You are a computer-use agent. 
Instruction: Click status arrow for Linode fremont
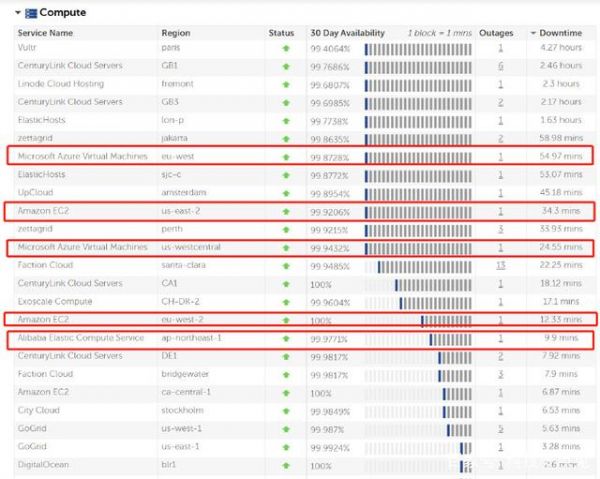(286, 84)
